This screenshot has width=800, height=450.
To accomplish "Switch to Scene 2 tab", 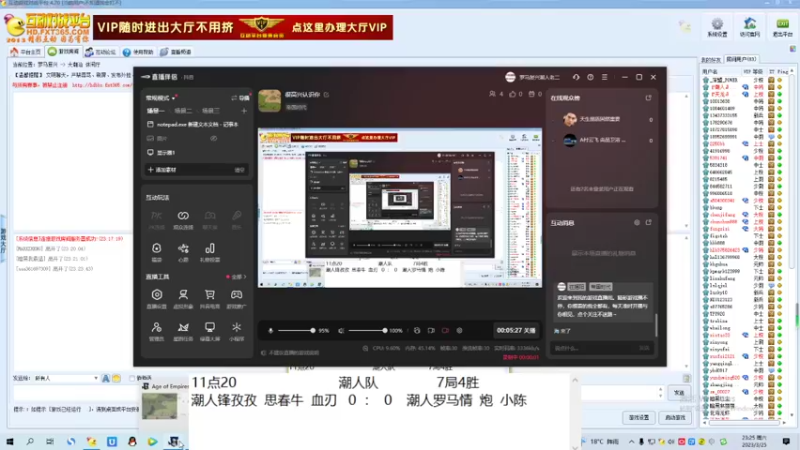I will 183,111.
